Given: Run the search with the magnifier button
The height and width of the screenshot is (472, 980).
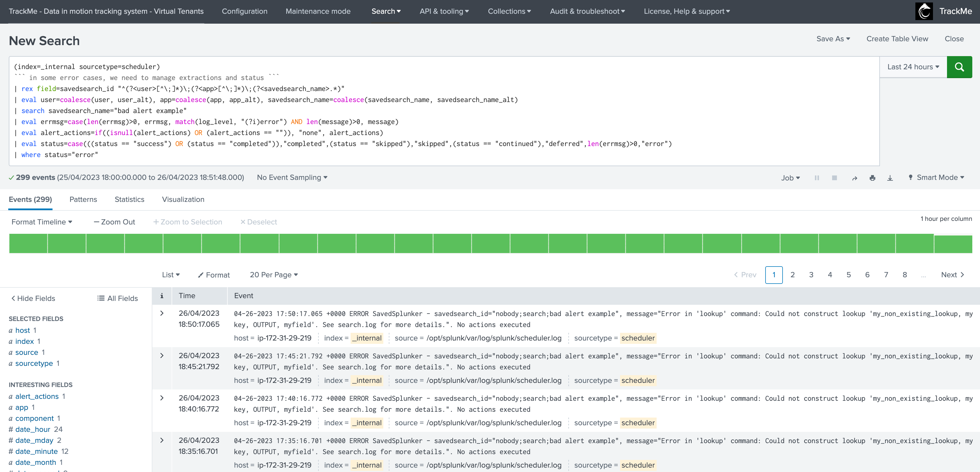Looking at the screenshot, I should [959, 67].
